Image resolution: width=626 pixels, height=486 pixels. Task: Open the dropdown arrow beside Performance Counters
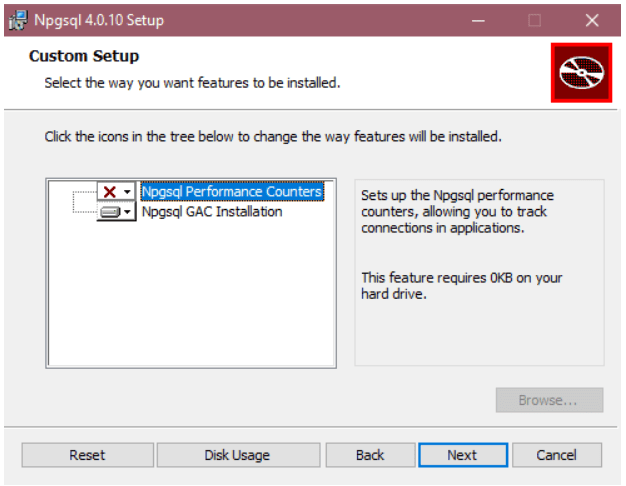pyautogui.click(x=128, y=192)
